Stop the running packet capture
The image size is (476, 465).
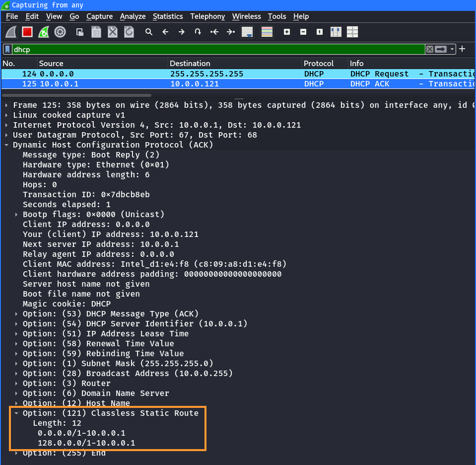pyautogui.click(x=27, y=32)
